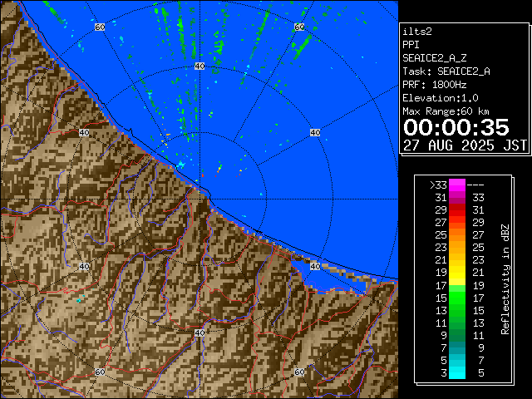Click the Reflectivity in dBZ axis label
The width and height of the screenshot is (532, 399).
point(505,278)
